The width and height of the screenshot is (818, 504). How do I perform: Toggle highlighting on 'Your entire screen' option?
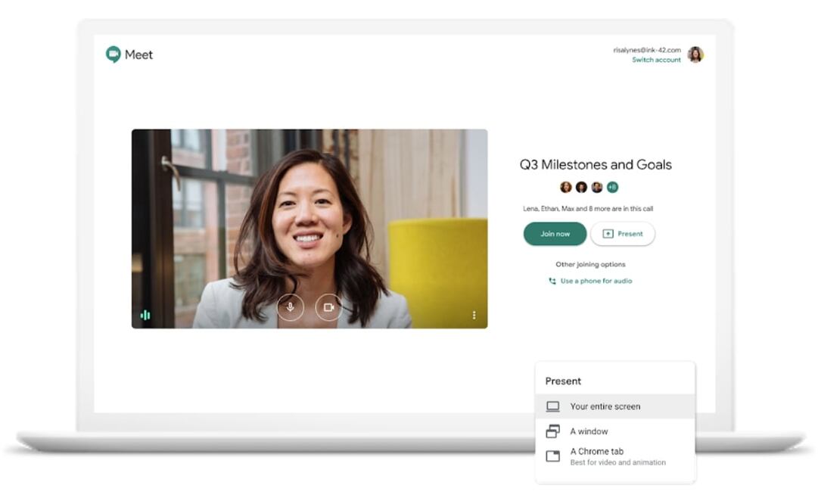click(x=605, y=406)
